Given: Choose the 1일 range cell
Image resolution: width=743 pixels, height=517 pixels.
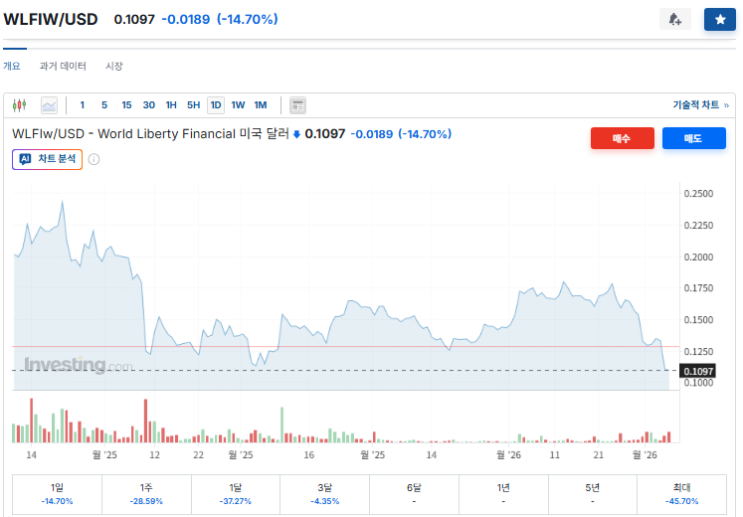Looking at the screenshot, I should (57, 494).
